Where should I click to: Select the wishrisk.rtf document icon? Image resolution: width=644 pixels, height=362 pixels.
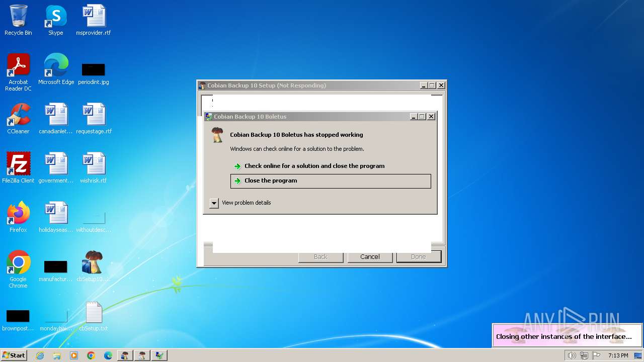(94, 168)
